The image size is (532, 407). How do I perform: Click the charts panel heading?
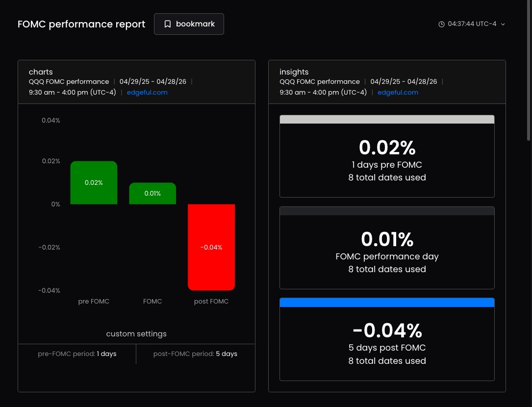click(41, 72)
